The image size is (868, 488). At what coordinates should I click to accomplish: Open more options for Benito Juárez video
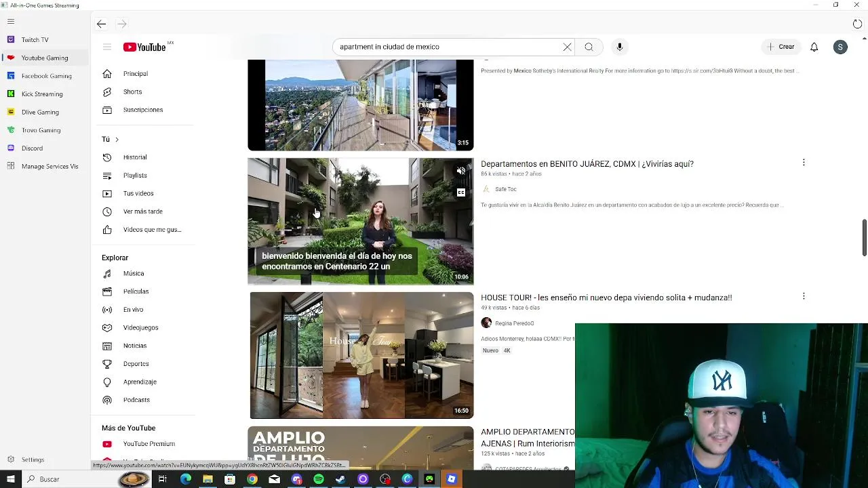coord(804,163)
